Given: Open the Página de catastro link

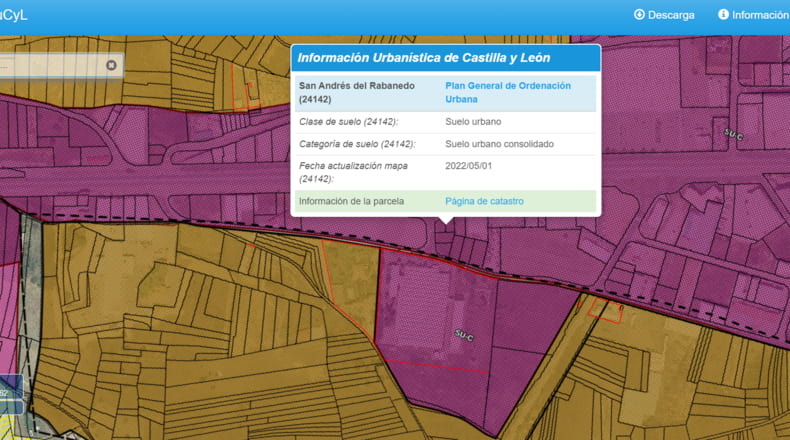Looking at the screenshot, I should (x=484, y=201).
